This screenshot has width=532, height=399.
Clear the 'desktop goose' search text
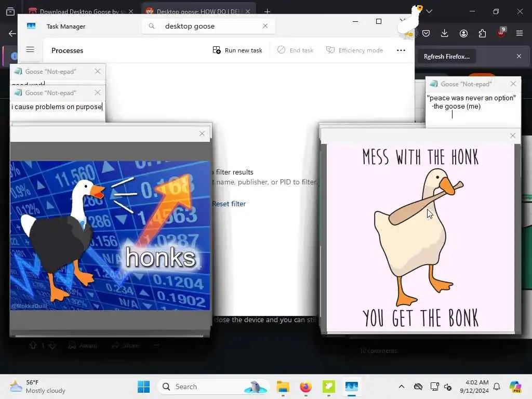point(265,26)
